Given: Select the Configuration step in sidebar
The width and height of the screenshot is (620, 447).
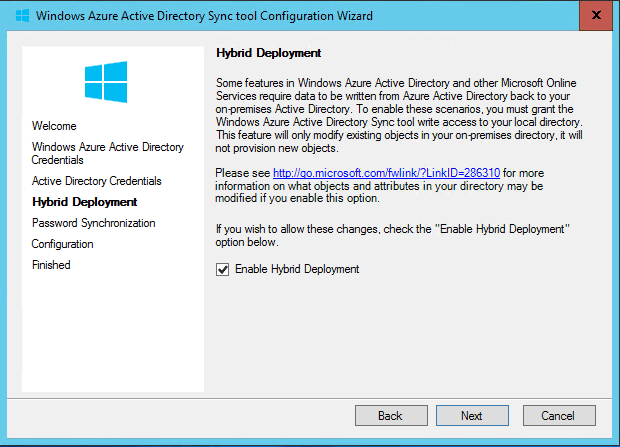Looking at the screenshot, I should (x=62, y=244).
